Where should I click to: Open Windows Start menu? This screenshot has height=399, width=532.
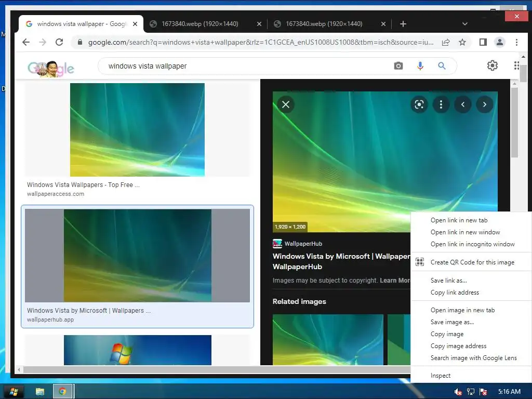pos(14,392)
